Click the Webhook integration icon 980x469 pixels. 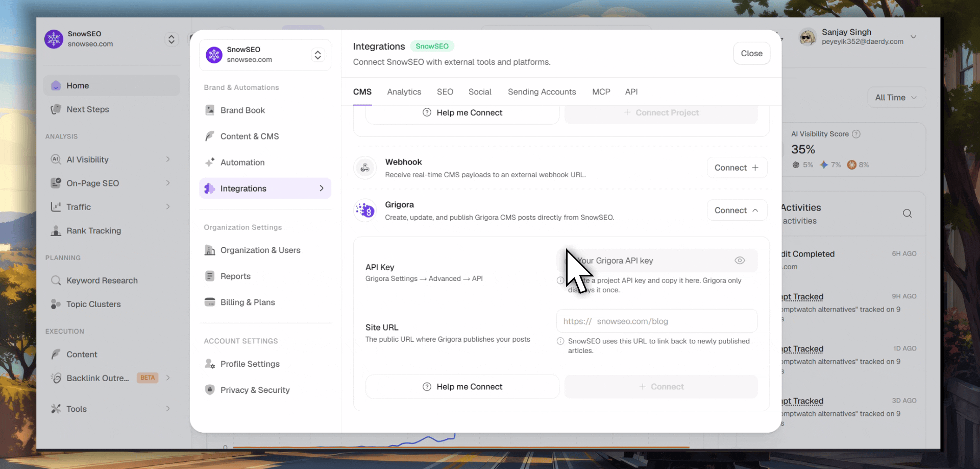pyautogui.click(x=365, y=168)
